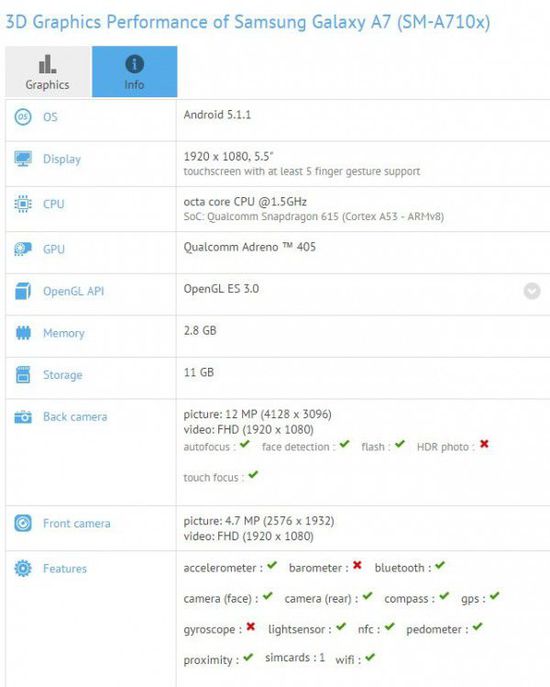Viewport: 550px width, 687px height.
Task: Click the Display monitor icon
Action: tap(23, 159)
